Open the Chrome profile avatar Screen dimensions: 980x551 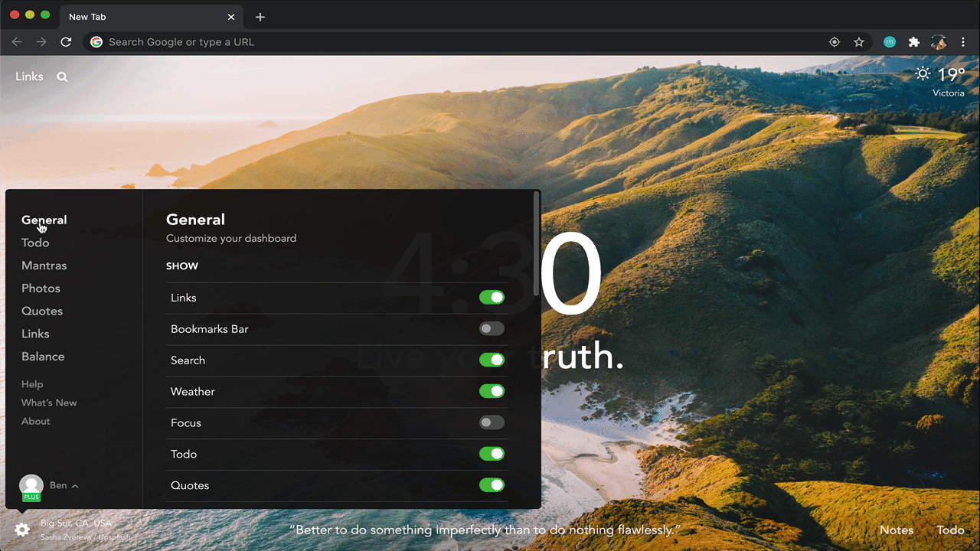(939, 42)
